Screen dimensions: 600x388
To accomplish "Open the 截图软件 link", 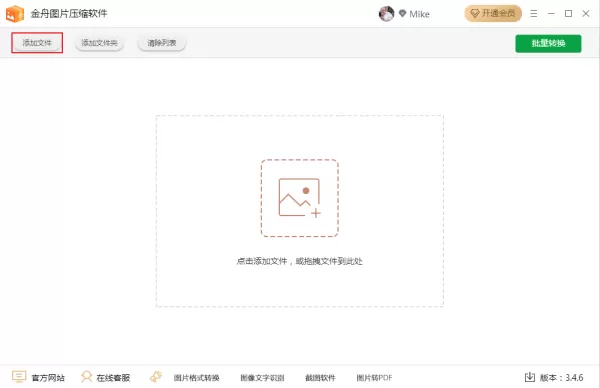I will [x=320, y=378].
